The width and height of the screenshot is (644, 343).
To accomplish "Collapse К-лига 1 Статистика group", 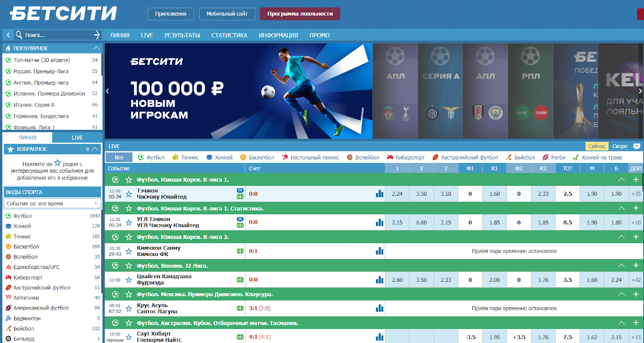I will [621, 208].
